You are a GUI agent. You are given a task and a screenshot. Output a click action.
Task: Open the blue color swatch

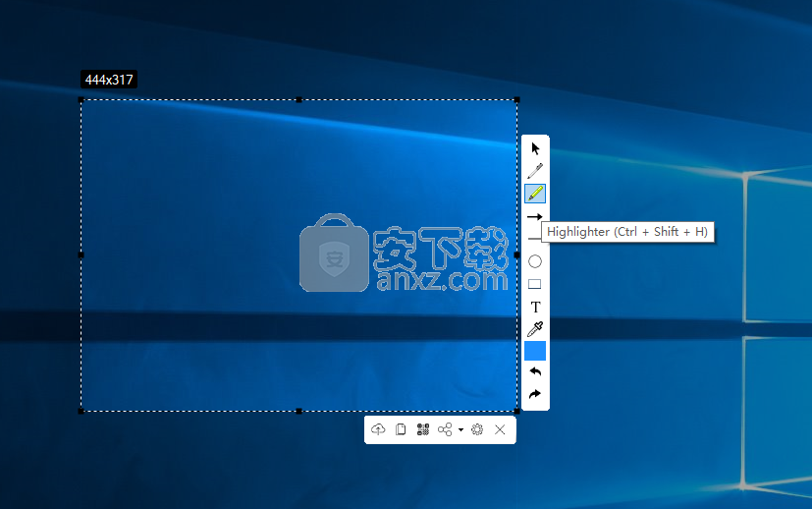tap(535, 351)
